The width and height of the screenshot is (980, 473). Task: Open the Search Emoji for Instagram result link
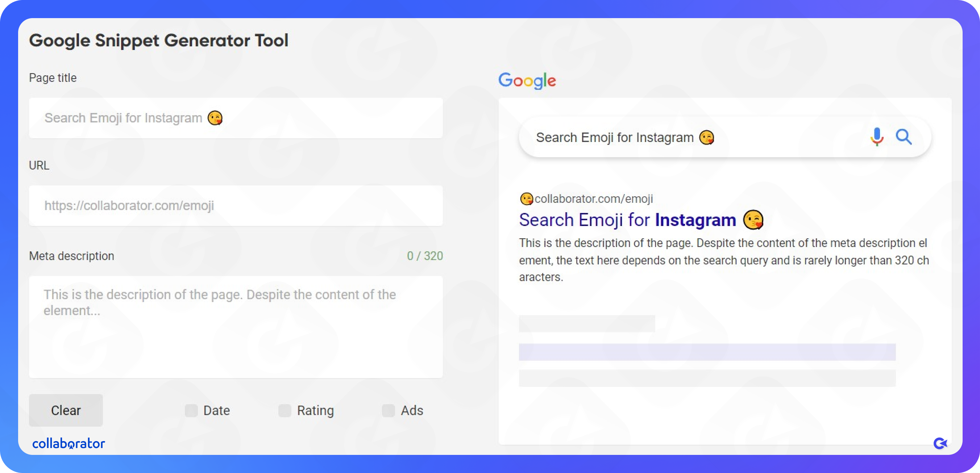pyautogui.click(x=627, y=220)
